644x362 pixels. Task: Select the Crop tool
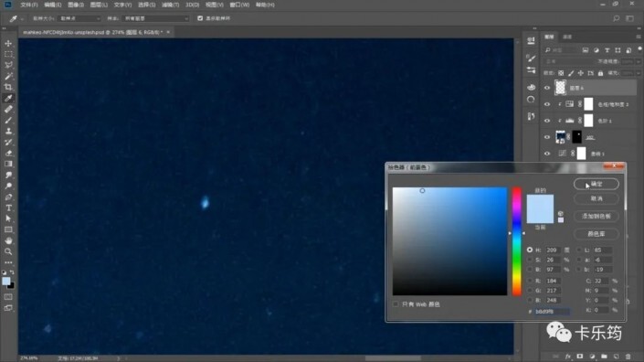pyautogui.click(x=8, y=87)
